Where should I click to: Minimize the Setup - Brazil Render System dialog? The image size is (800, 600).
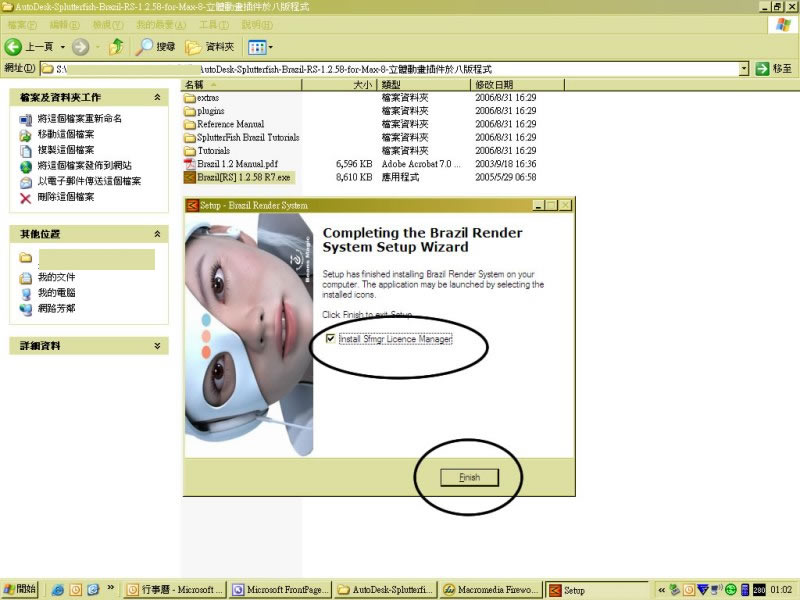point(538,205)
